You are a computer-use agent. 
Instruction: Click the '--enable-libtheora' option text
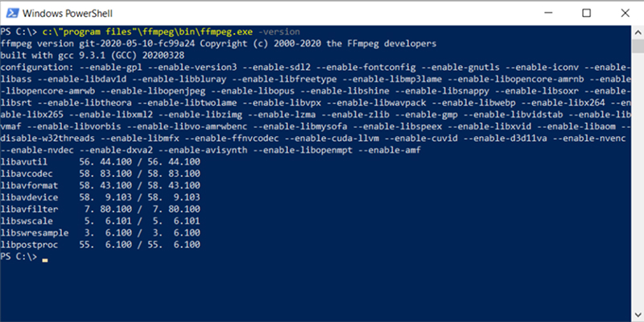click(x=85, y=103)
